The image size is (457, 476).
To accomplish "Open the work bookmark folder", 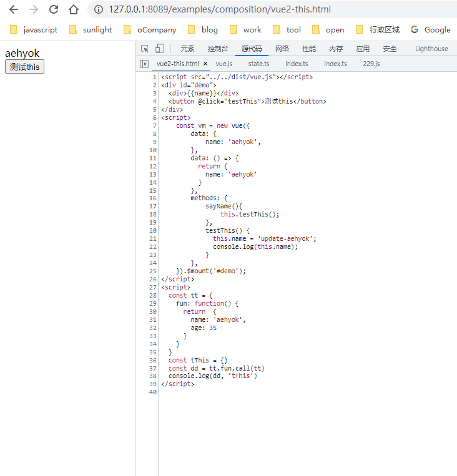I will (245, 30).
